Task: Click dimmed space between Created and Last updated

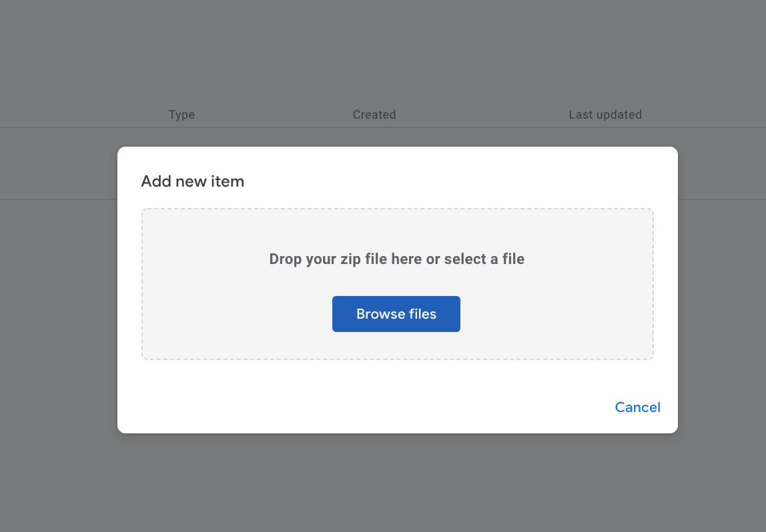Action: click(482, 115)
